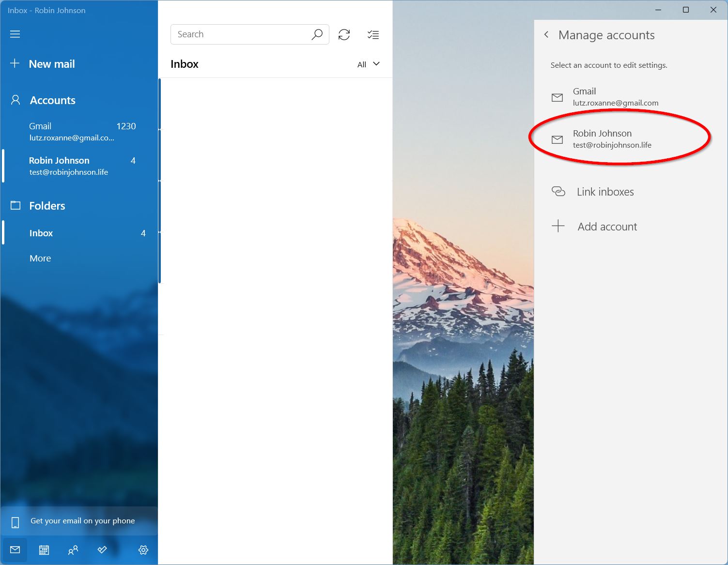Click the New mail plus icon

[15, 63]
